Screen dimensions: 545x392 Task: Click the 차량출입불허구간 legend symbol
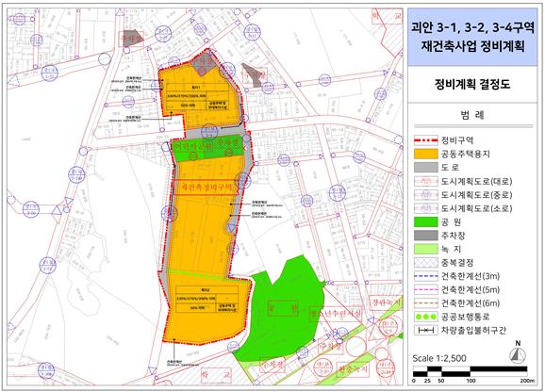tap(426, 330)
